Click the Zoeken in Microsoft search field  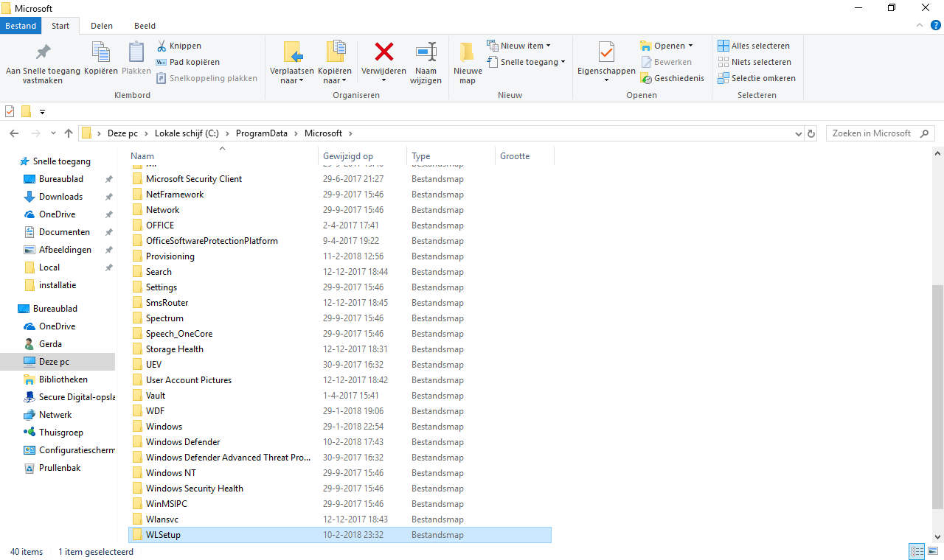tap(881, 133)
